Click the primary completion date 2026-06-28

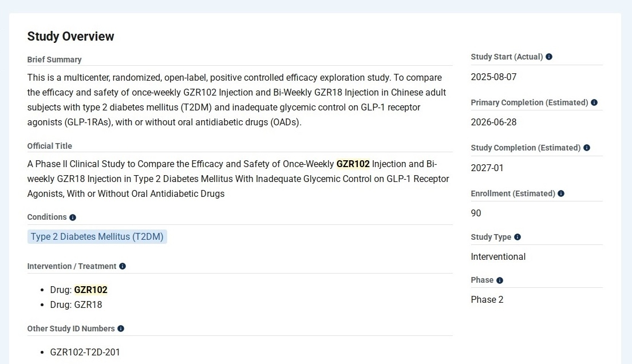pos(493,122)
